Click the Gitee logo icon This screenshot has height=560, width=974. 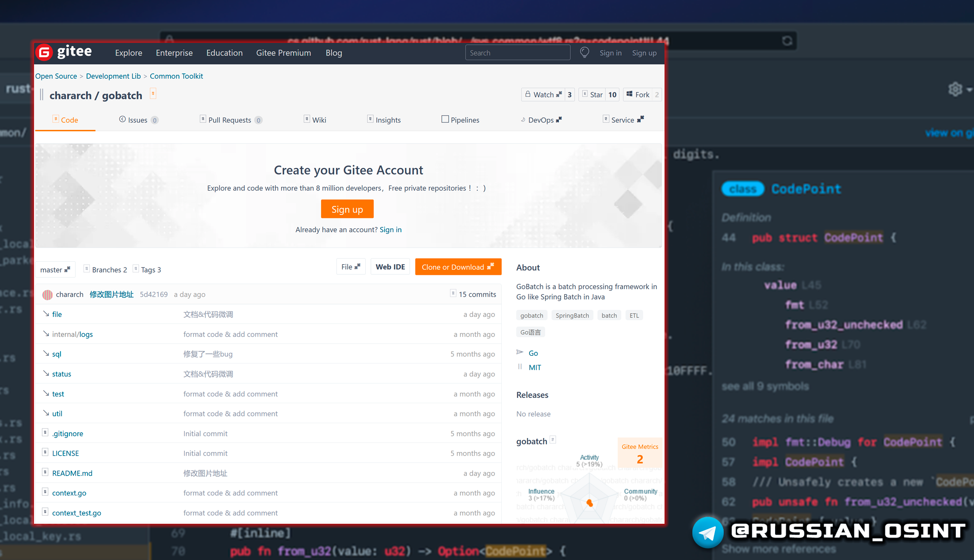[x=44, y=53]
